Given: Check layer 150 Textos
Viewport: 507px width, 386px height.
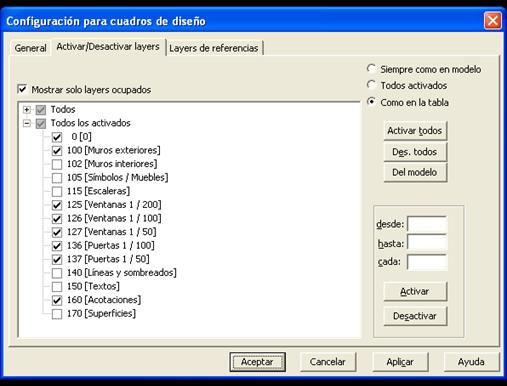Looking at the screenshot, I should point(57,287).
